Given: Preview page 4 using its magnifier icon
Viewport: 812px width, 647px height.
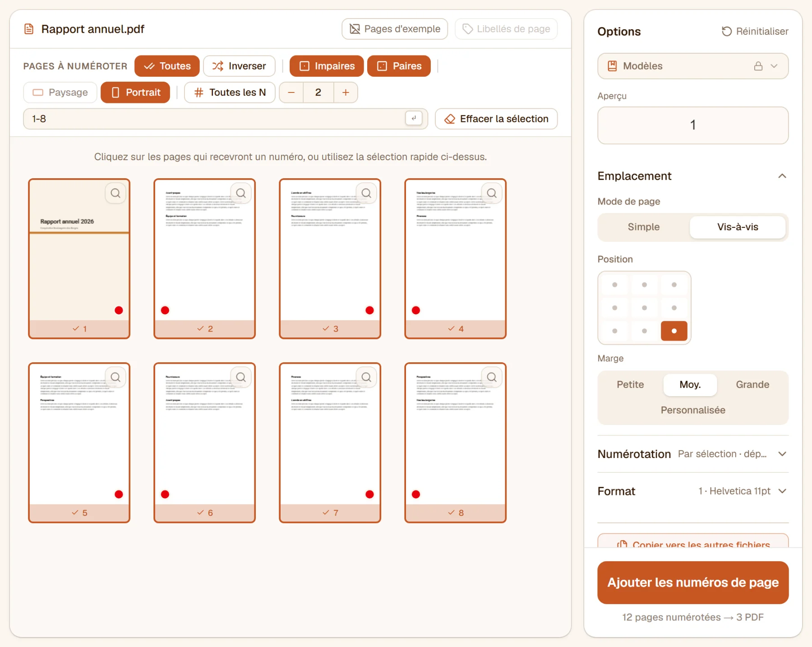Looking at the screenshot, I should coord(492,193).
